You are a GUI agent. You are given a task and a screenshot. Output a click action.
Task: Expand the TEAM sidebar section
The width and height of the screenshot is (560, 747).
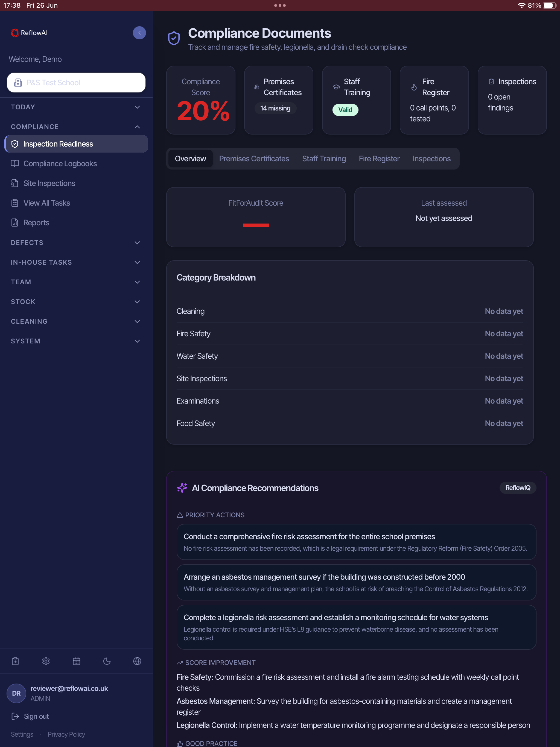[76, 282]
